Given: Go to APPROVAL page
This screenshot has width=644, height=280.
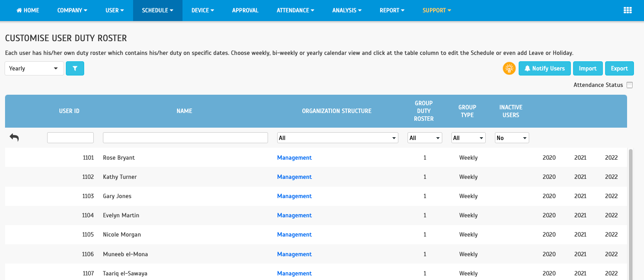Looking at the screenshot, I should [x=245, y=10].
